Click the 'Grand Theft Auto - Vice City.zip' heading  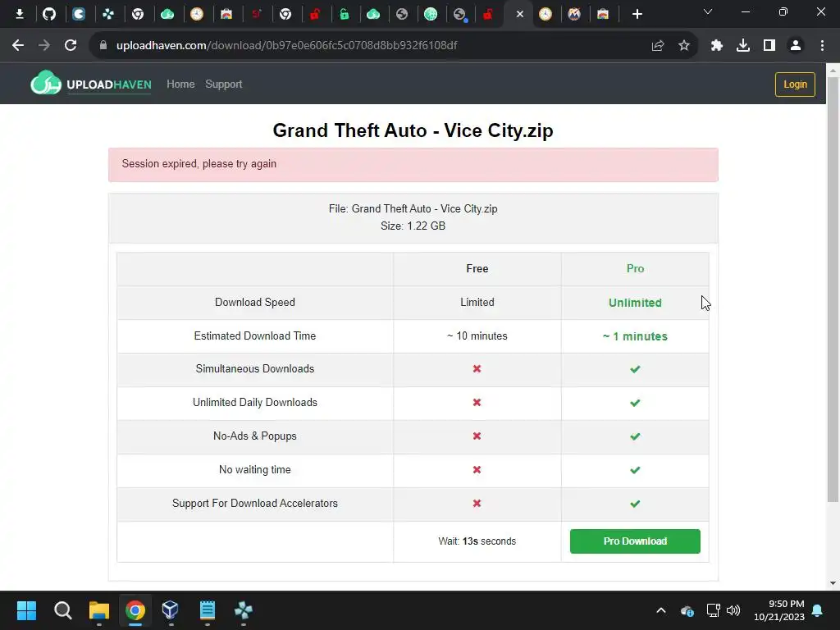point(413,130)
